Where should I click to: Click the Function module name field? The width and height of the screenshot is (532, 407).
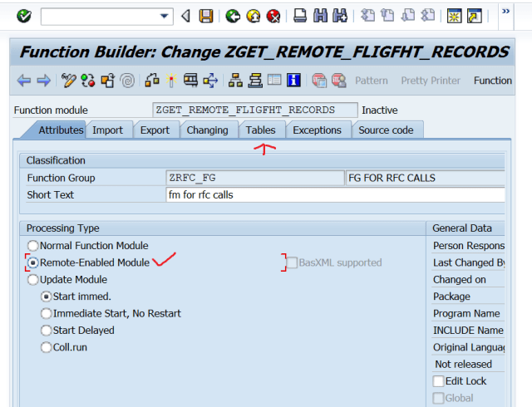255,110
